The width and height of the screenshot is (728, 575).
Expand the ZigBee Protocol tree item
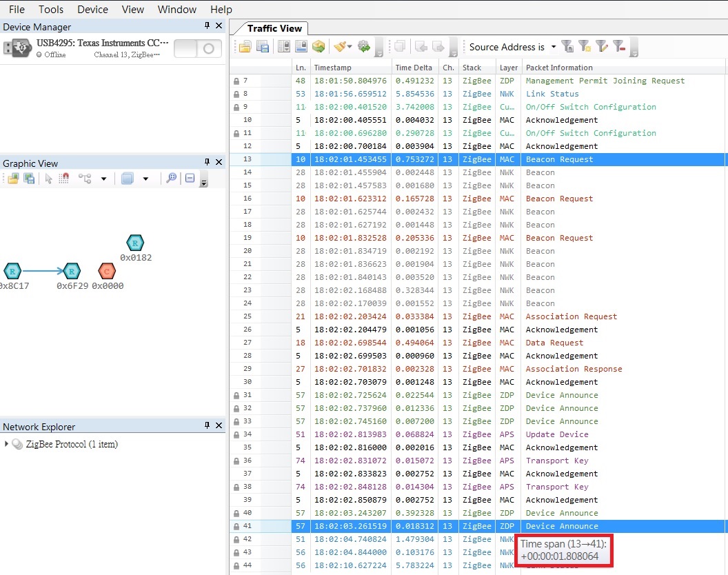pos(7,445)
